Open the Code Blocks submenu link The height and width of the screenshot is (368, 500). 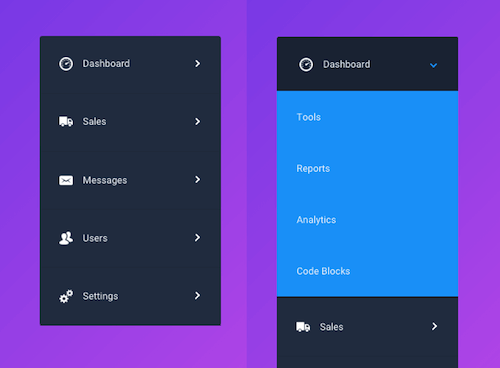coord(323,271)
